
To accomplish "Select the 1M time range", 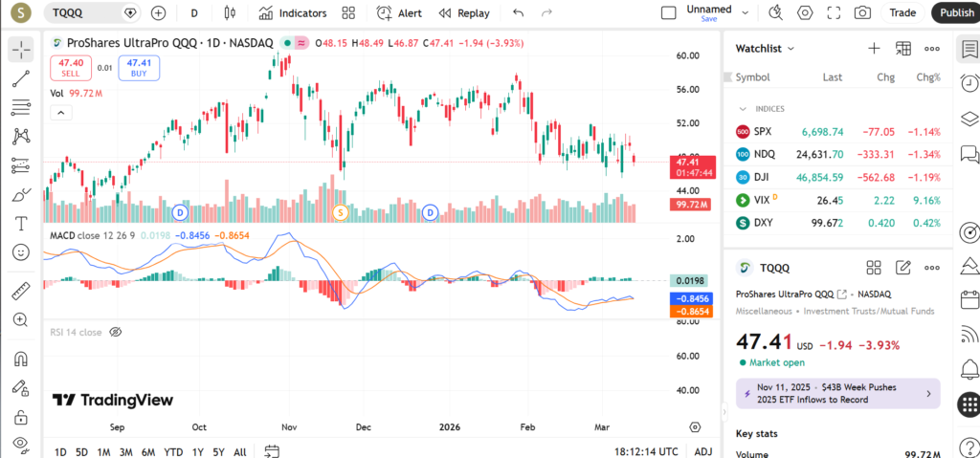I will (103, 451).
